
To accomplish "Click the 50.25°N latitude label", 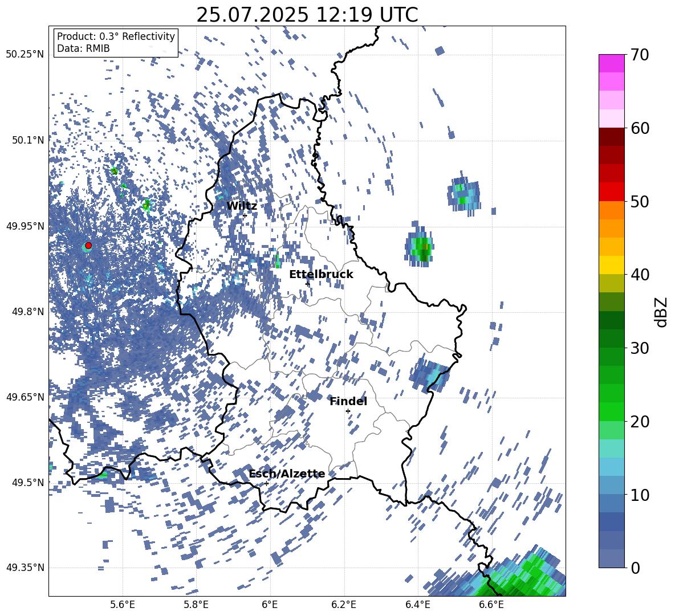I will click(x=25, y=55).
